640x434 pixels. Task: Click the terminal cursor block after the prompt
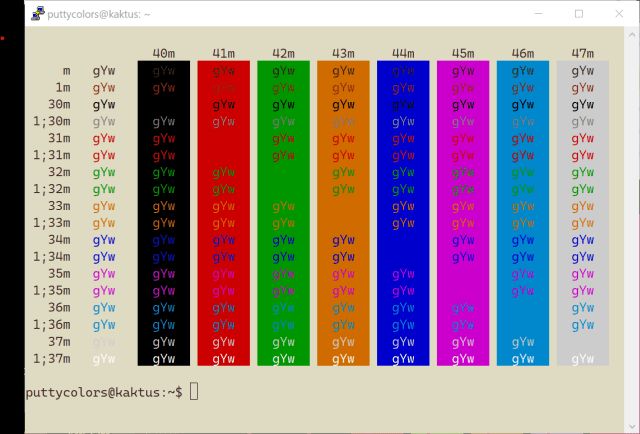[x=194, y=391]
